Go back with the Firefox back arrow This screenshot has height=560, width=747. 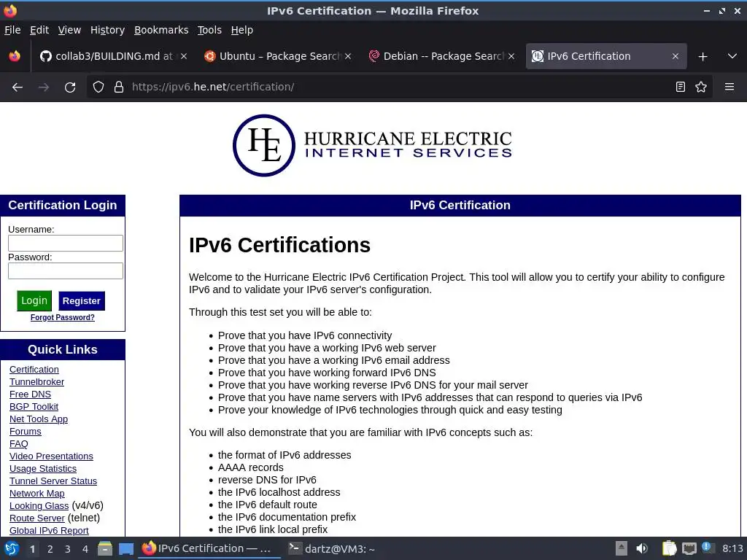click(x=18, y=87)
